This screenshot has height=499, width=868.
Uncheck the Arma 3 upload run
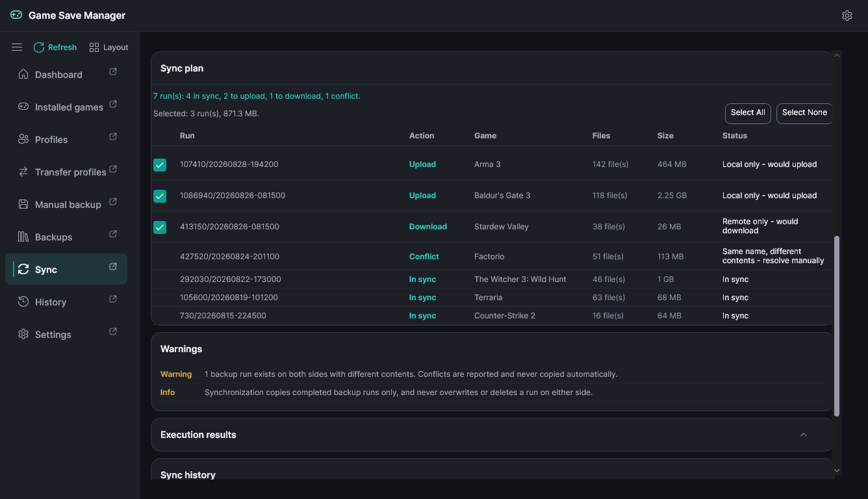[x=160, y=165]
